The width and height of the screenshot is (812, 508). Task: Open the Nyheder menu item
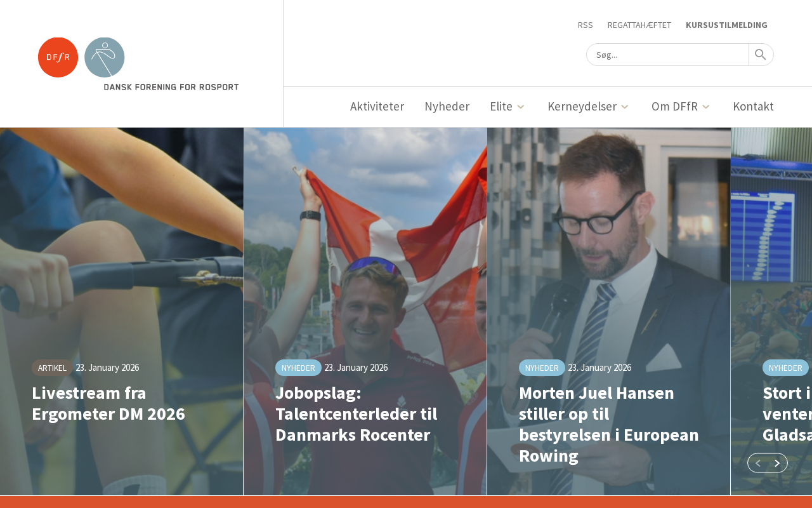point(447,106)
